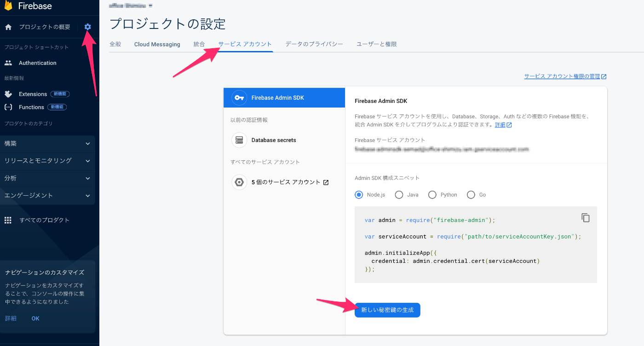Expand the 構築 category

48,144
